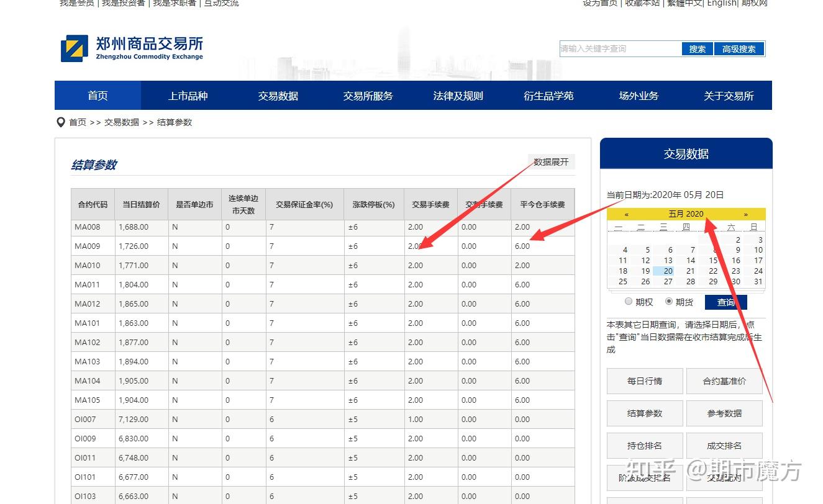Switch to 繁體中文 language
This screenshot has width=823, height=504.
(x=684, y=3)
